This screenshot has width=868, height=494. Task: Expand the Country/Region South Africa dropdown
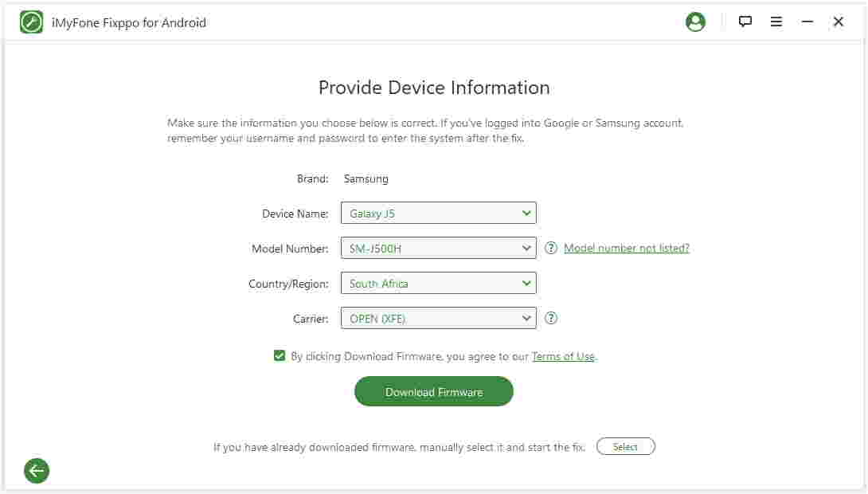(439, 284)
